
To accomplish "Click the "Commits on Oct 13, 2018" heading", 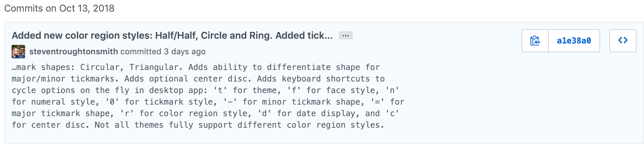I will click(60, 8).
